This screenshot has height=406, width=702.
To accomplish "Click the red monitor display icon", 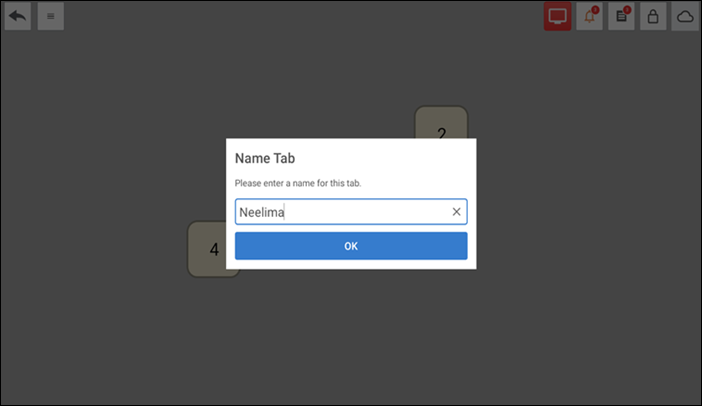I will (557, 17).
